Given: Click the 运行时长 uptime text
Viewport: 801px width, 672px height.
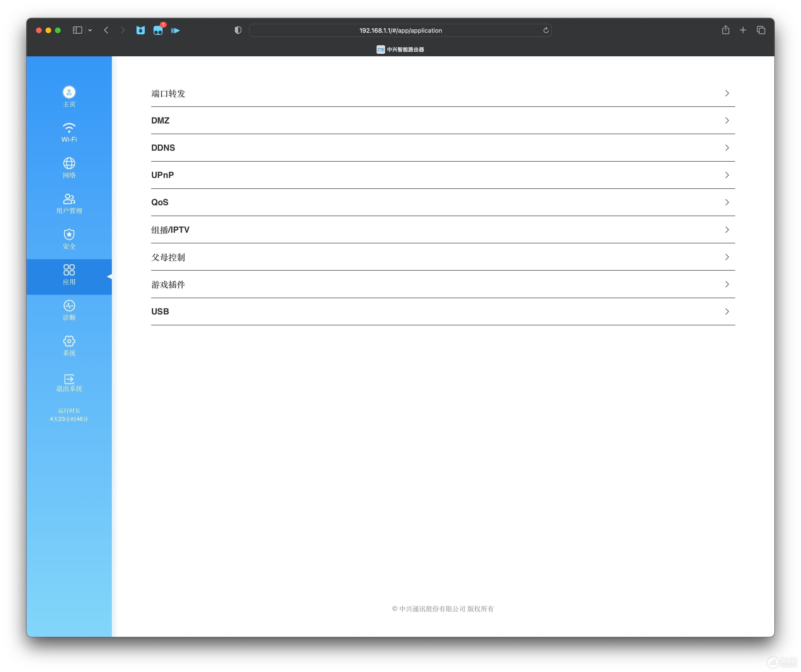Looking at the screenshot, I should (69, 411).
